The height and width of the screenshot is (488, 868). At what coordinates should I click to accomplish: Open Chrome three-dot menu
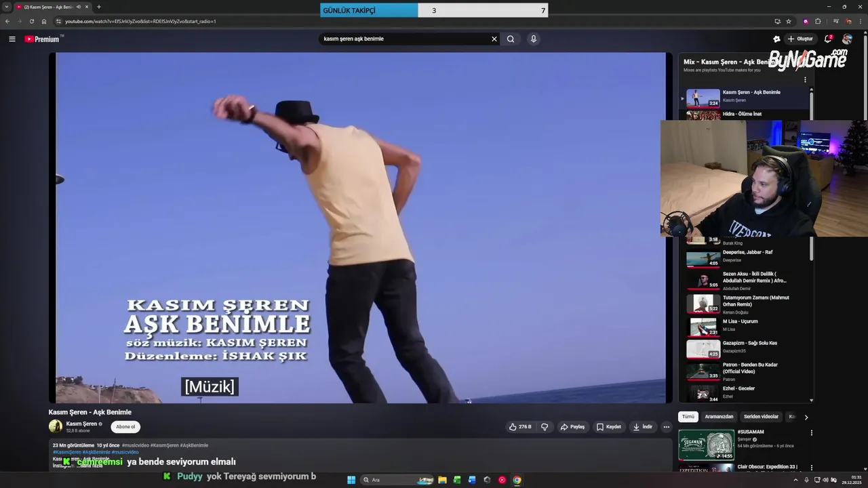[861, 21]
